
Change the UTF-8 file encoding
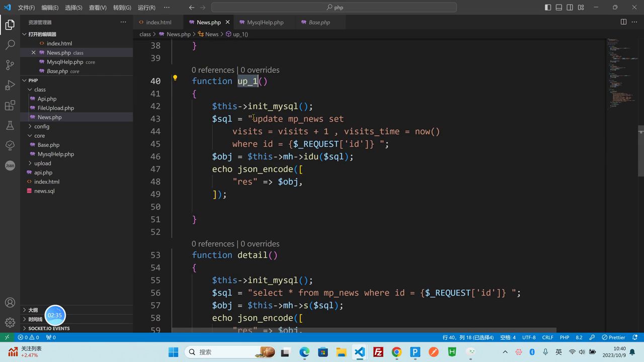(529, 337)
